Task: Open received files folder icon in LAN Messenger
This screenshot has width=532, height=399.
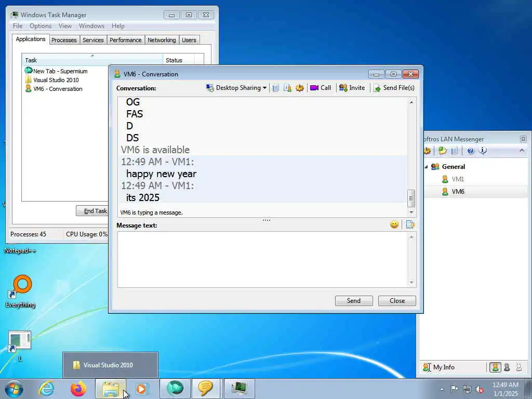Action: pyautogui.click(x=442, y=151)
